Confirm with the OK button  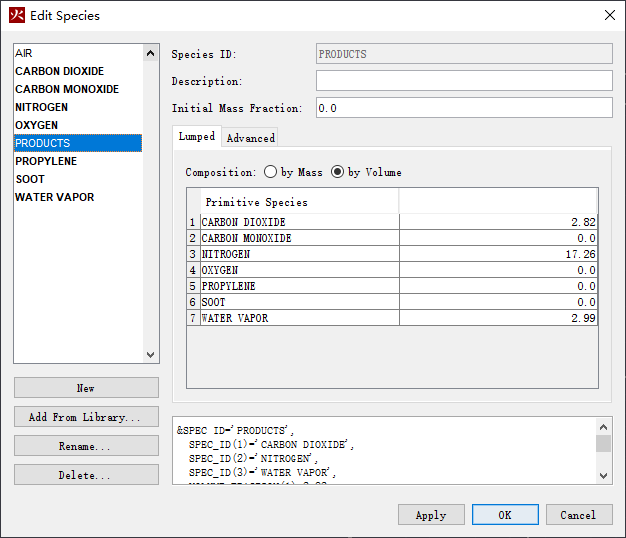pyautogui.click(x=505, y=515)
